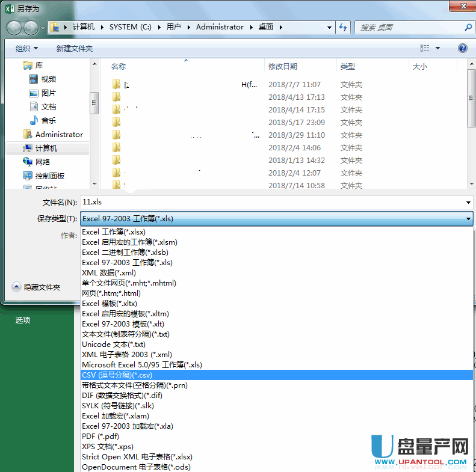Open the 保存类型 combo box arrow
Screen dimensions: 476x472
pyautogui.click(x=468, y=219)
